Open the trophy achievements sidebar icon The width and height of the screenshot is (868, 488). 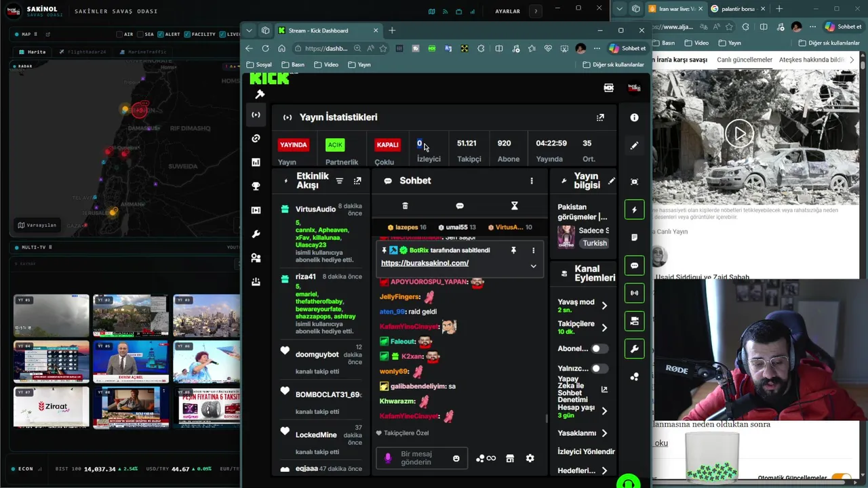256,186
